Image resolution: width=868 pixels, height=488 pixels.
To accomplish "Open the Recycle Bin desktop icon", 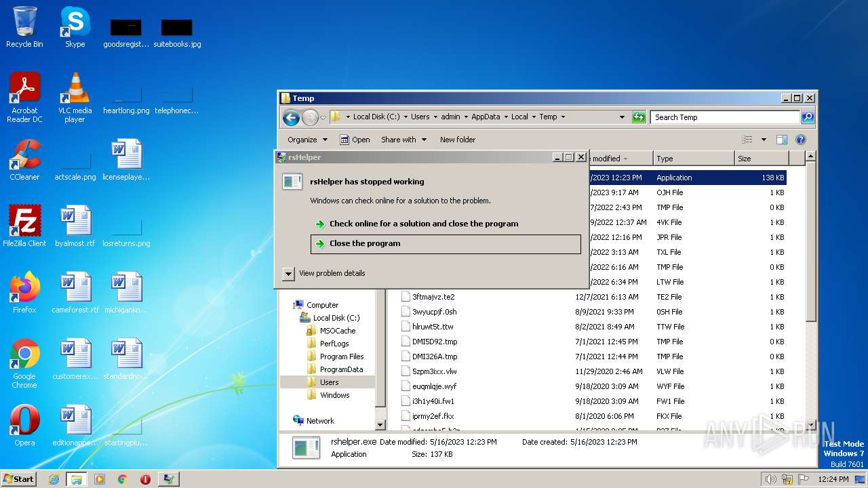I will coord(24,28).
